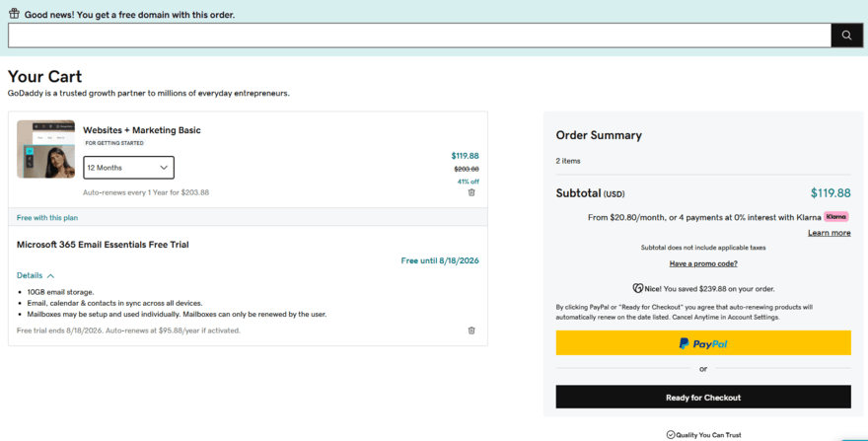Click the domain search magnifier button
Viewport: 868px width, 441px height.
pos(846,36)
